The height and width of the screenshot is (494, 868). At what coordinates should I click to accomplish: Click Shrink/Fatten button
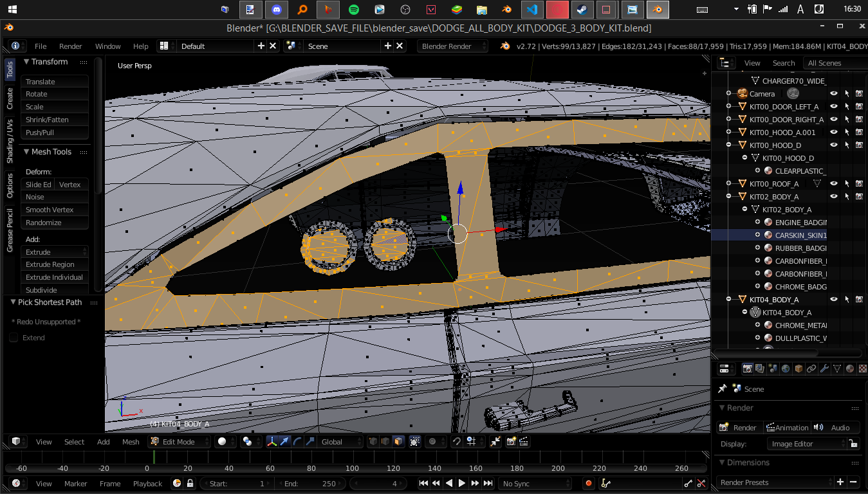[55, 120]
